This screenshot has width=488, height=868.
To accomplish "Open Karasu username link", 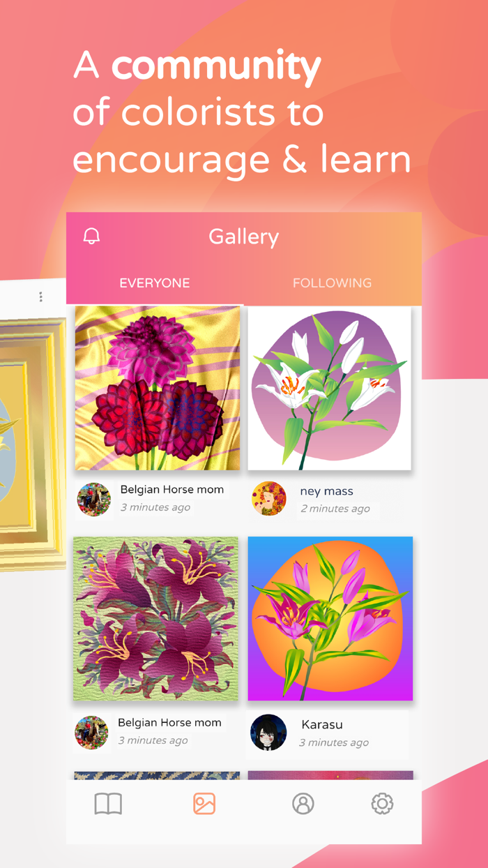I will [x=322, y=724].
